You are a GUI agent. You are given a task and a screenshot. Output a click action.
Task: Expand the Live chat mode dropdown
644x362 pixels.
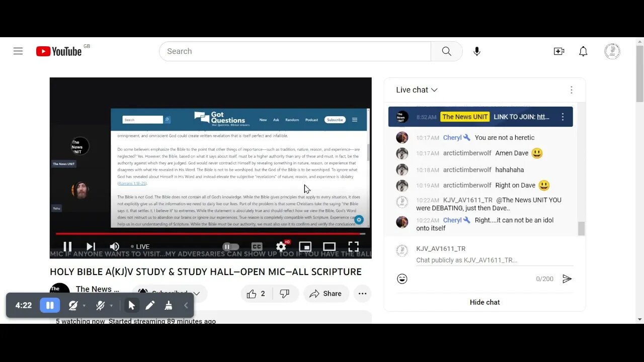pyautogui.click(x=417, y=90)
